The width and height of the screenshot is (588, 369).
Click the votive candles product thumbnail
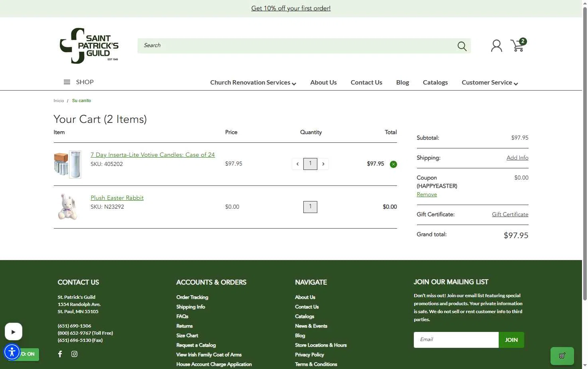point(67,164)
